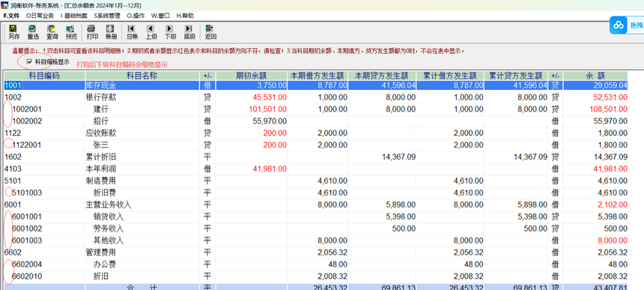
Task: Select sub-account 1002001 code cell
Action: coord(44,109)
